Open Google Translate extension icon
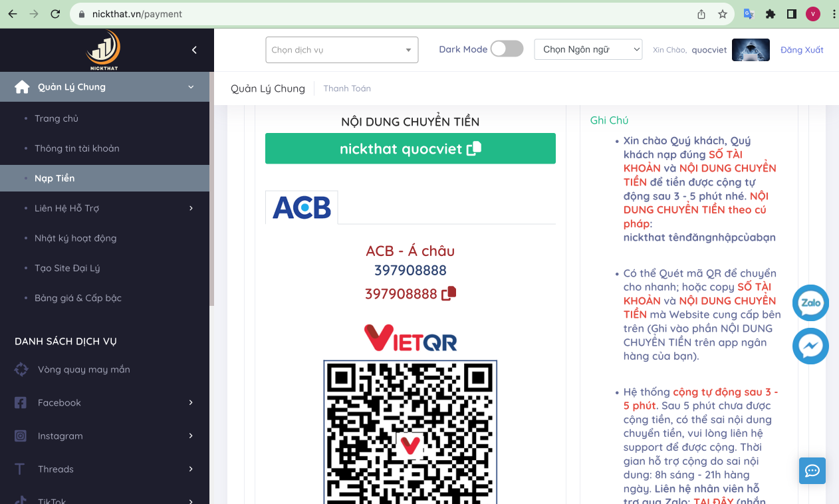 [x=749, y=14]
